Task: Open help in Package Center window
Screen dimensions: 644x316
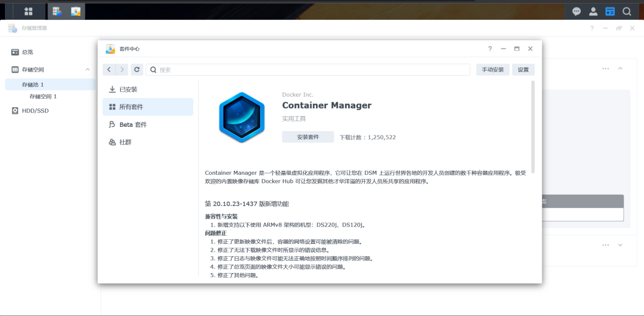Action: click(x=490, y=49)
